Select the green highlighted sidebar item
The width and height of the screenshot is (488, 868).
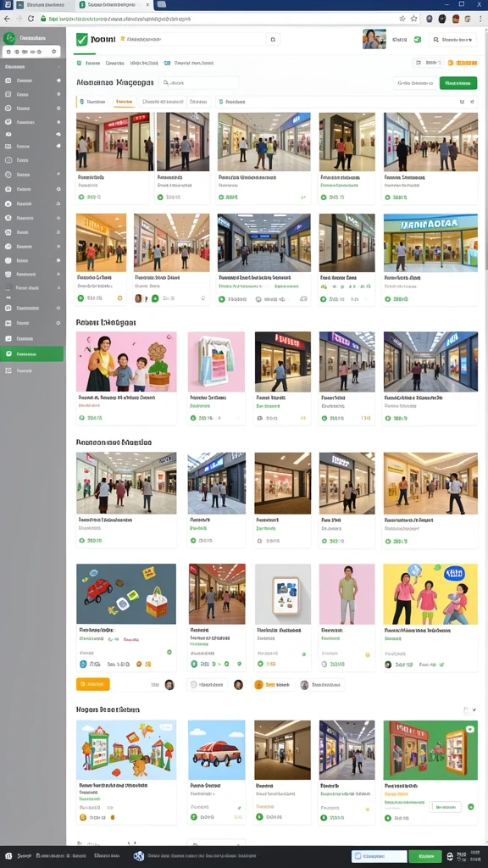click(x=31, y=353)
